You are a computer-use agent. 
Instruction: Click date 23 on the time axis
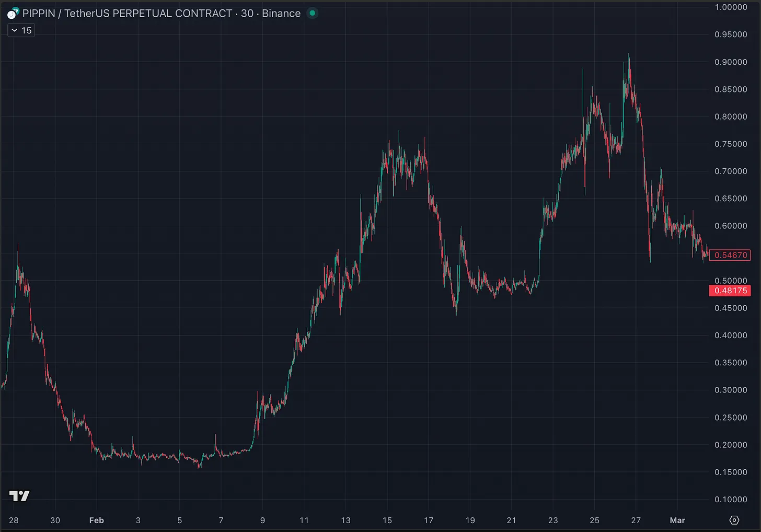tap(553, 521)
